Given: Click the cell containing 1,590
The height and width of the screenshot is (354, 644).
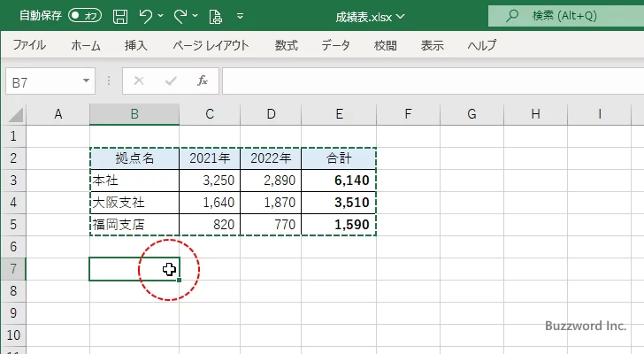Looking at the screenshot, I should (339, 225).
